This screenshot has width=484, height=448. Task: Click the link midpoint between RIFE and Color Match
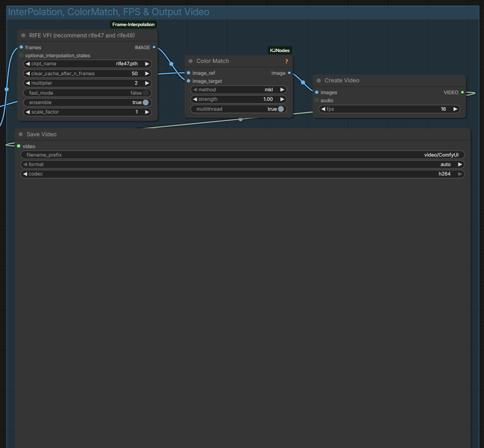click(171, 64)
